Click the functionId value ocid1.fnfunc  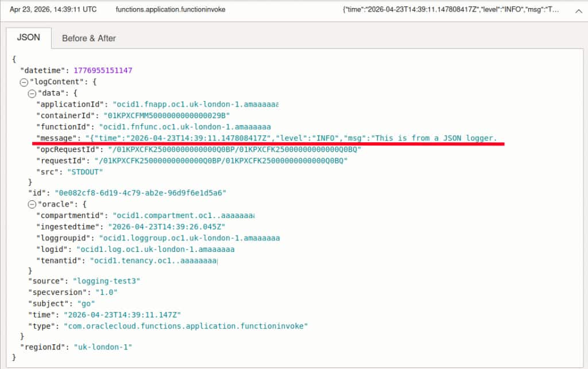pyautogui.click(x=185, y=127)
